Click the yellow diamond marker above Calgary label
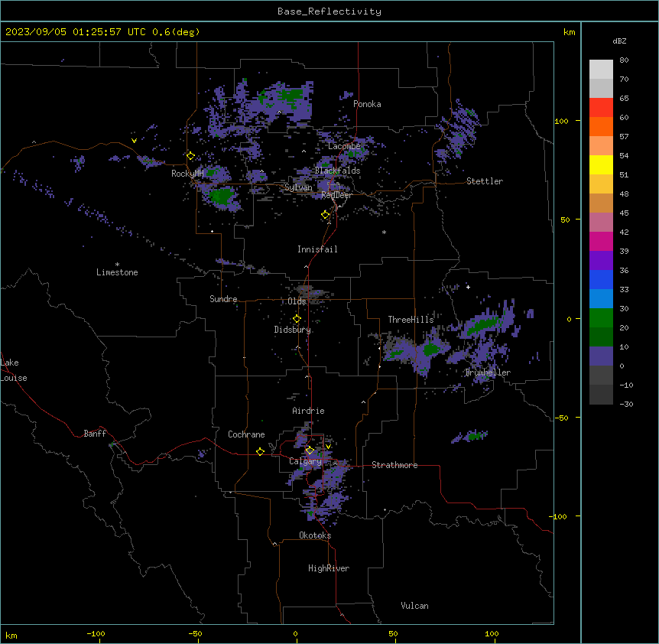The width and height of the screenshot is (659, 644). [x=310, y=450]
